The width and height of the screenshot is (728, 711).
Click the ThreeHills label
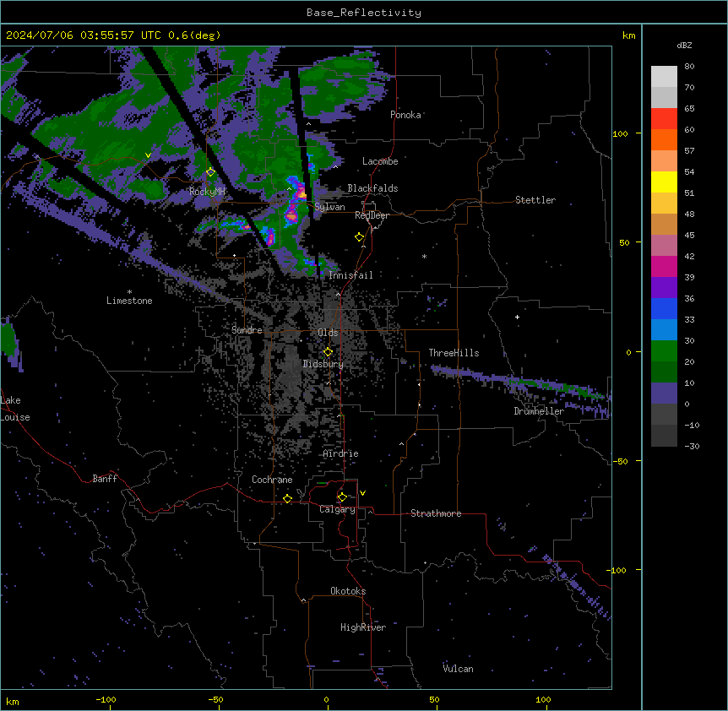pos(454,353)
